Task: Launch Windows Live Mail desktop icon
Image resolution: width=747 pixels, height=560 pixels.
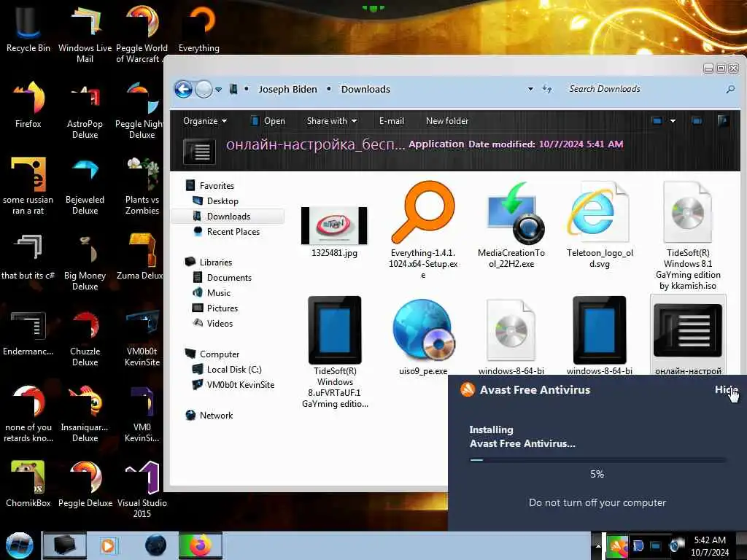Action: tap(85, 34)
